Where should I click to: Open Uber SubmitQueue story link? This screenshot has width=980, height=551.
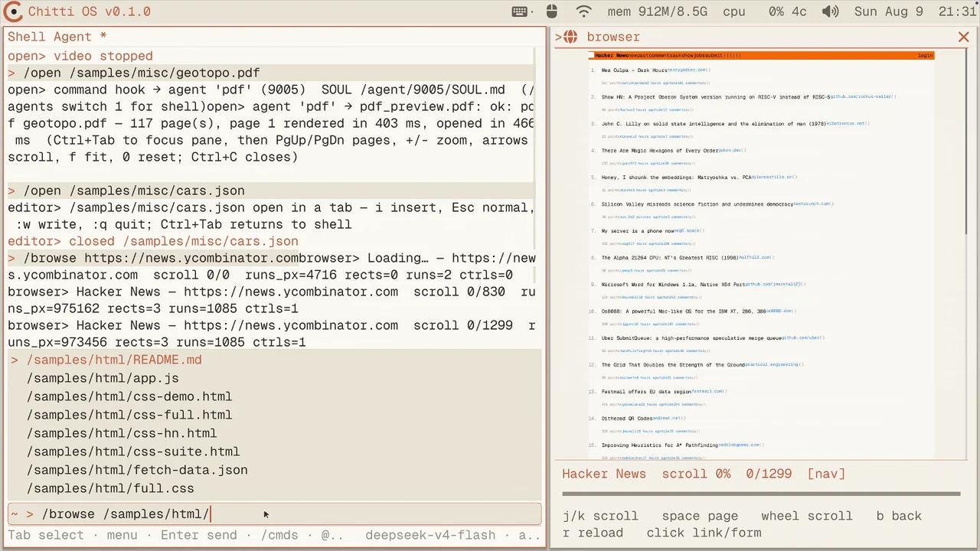(x=691, y=338)
